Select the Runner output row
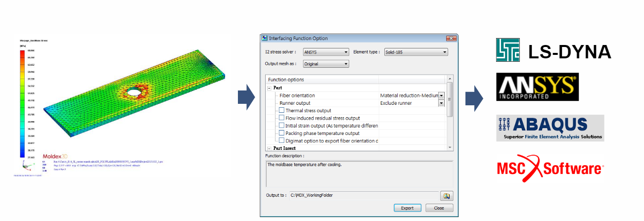Image resolution: width=644 pixels, height=221 pixels. 356,103
